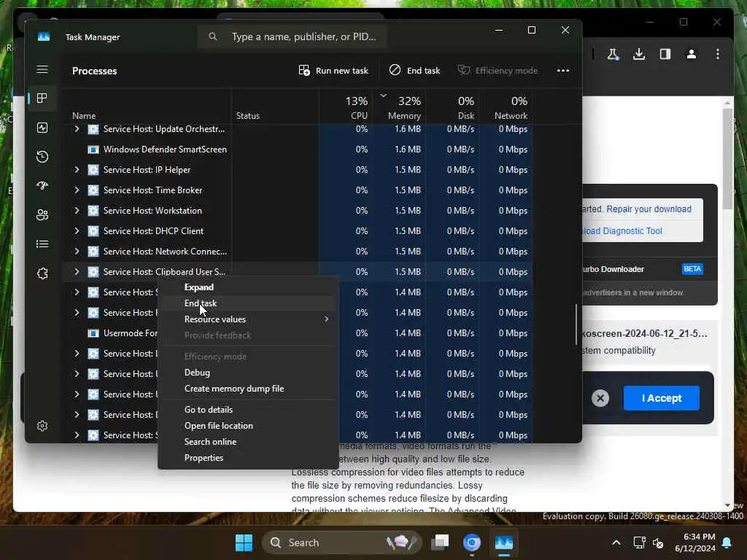Open the muted volume tray icon
747x560 pixels.
click(x=659, y=542)
